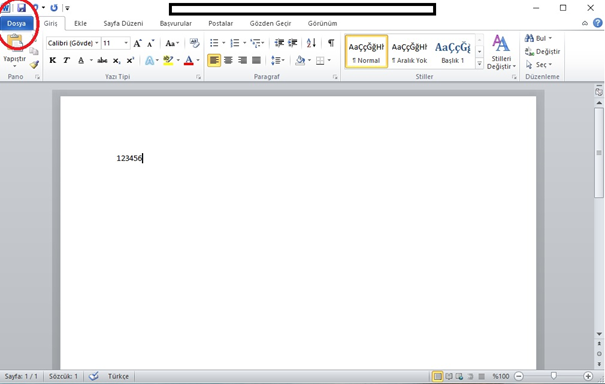The image size is (605, 384).
Task: Toggle show paragraph marks (¶)
Action: click(x=331, y=43)
